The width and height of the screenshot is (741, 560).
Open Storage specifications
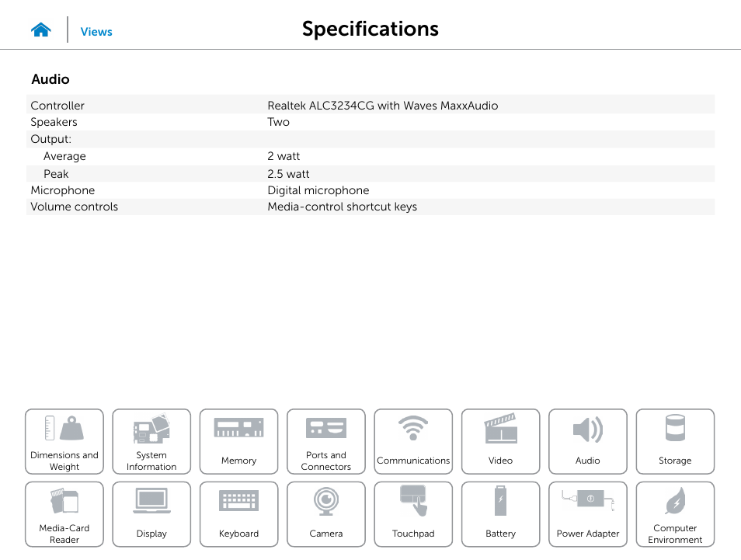(675, 441)
